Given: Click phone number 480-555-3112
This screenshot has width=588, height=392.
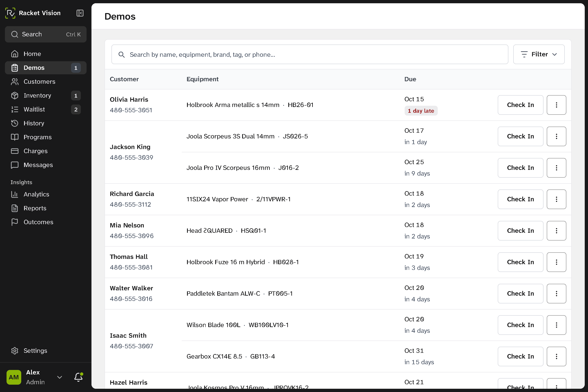Looking at the screenshot, I should (x=130, y=205).
